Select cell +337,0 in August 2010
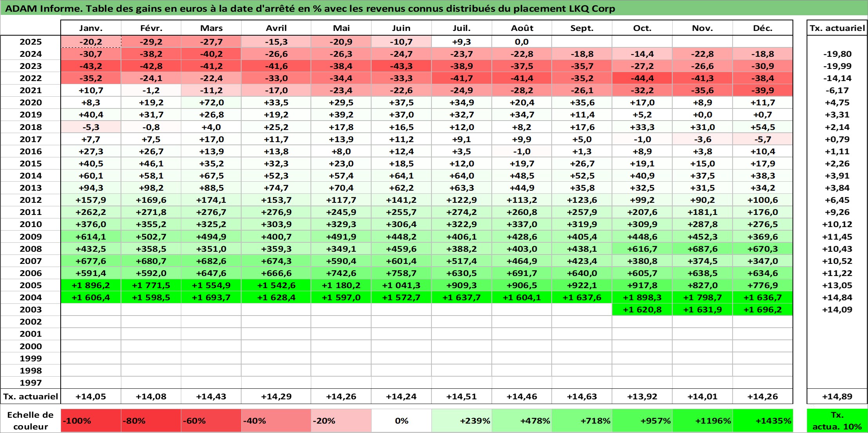 pos(522,224)
